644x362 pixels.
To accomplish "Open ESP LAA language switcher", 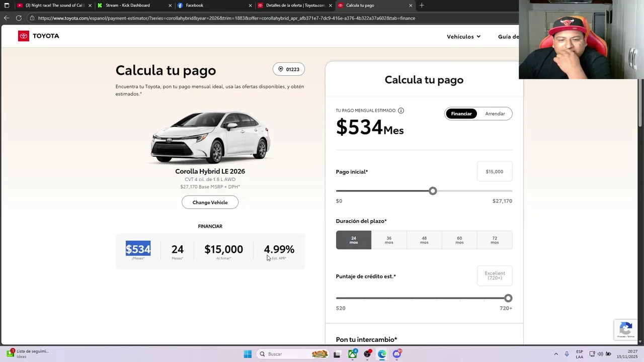I will 580,354.
